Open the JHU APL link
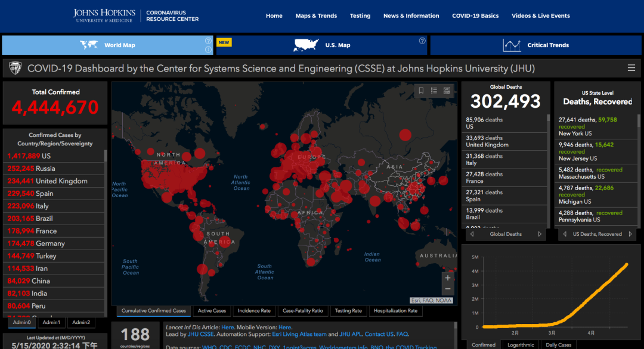The image size is (644, 349). [351, 334]
